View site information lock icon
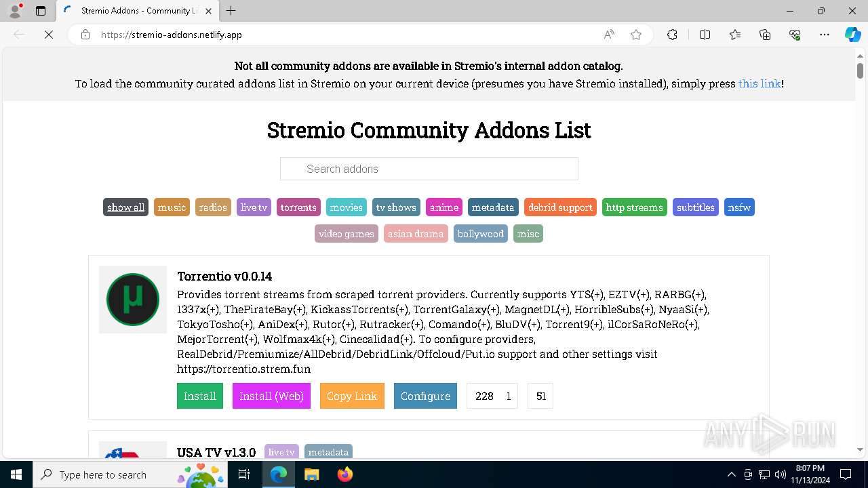This screenshot has width=868, height=488. coord(85,35)
